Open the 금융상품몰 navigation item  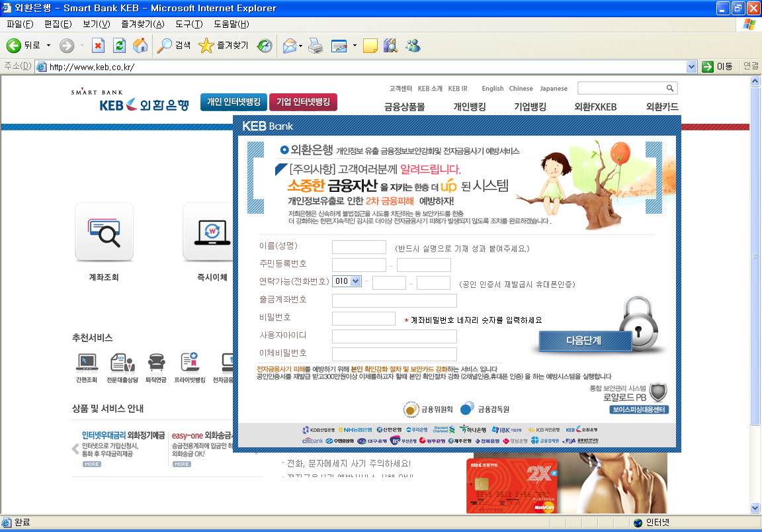[x=404, y=107]
